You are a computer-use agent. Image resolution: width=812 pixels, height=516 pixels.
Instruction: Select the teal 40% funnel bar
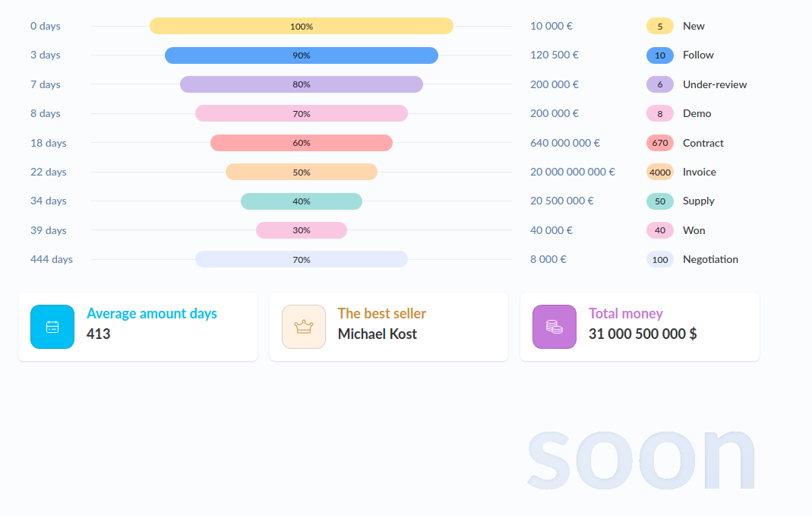click(302, 201)
